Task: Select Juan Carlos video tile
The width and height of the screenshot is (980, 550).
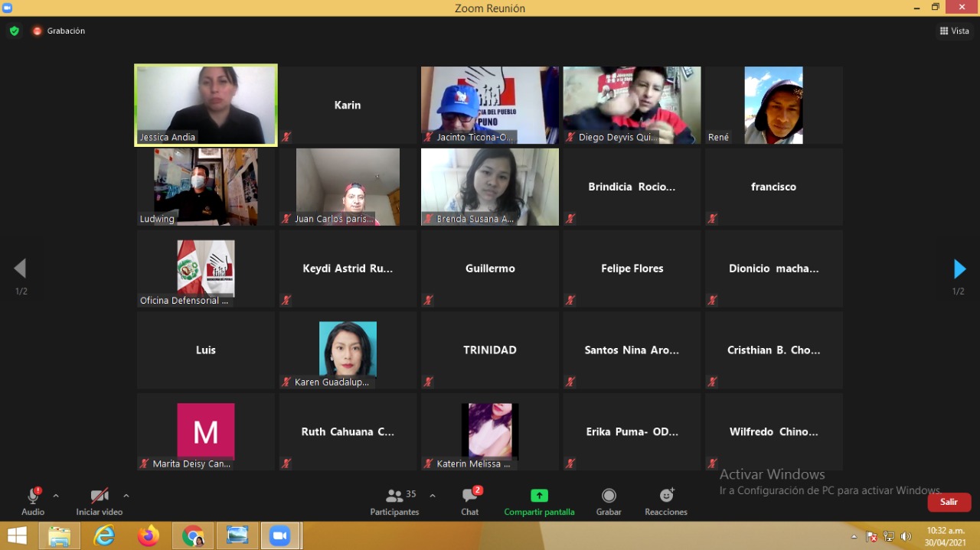Action: [348, 187]
